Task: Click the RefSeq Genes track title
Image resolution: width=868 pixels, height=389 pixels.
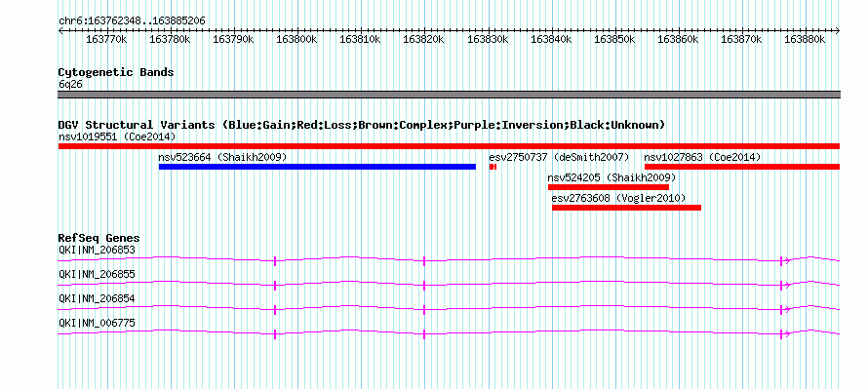Action: tap(99, 239)
